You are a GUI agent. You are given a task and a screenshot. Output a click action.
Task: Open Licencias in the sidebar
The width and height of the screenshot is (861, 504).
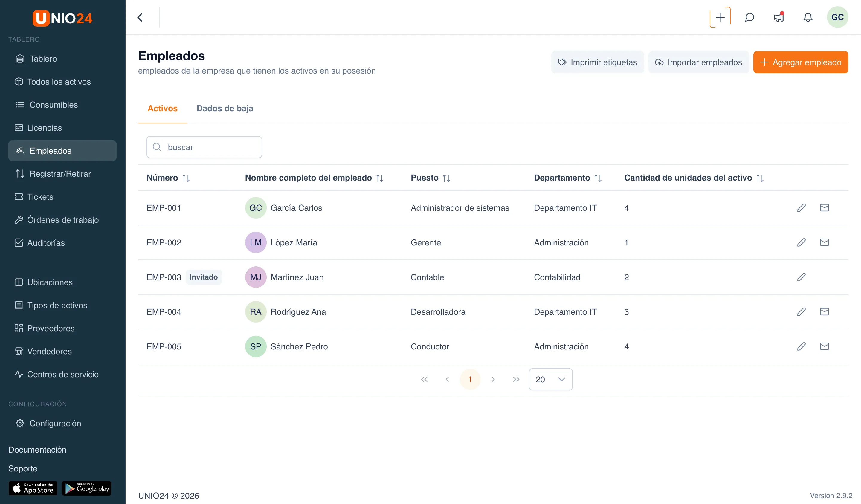coord(62,127)
